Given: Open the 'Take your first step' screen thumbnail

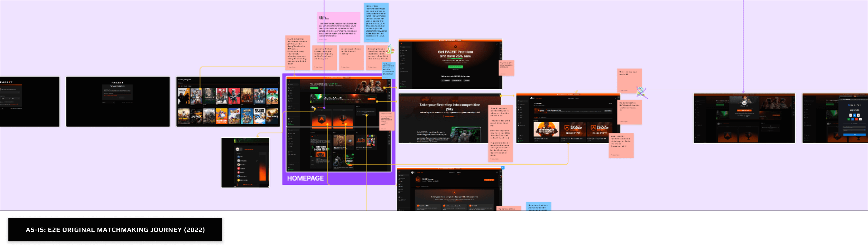Looking at the screenshot, I should pyautogui.click(x=449, y=118).
